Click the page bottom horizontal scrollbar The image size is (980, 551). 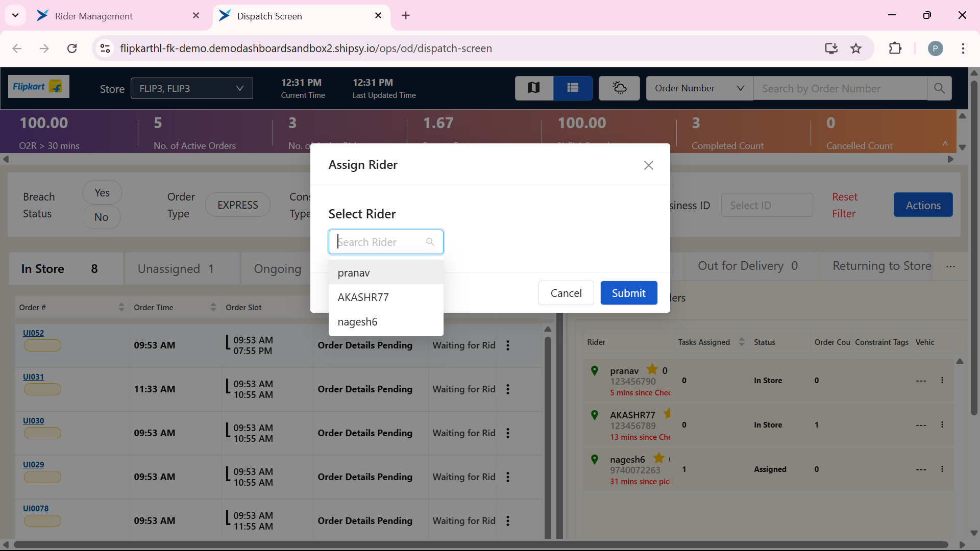click(x=480, y=545)
